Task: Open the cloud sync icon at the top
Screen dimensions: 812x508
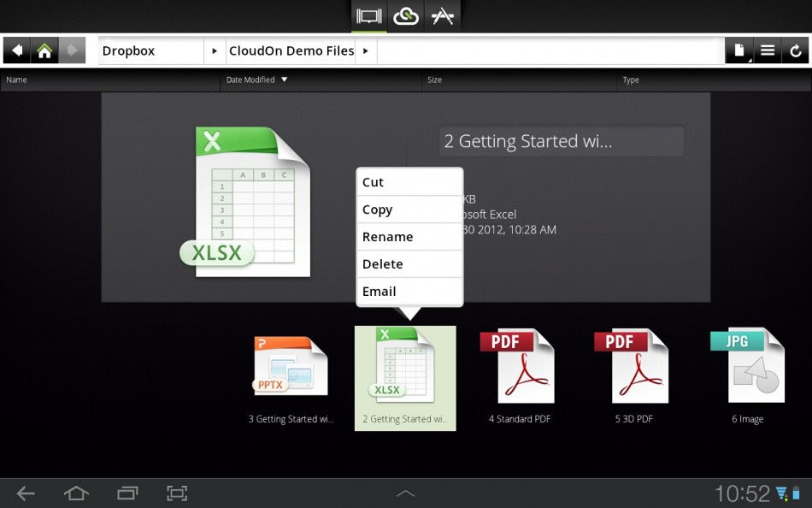Action: point(405,15)
